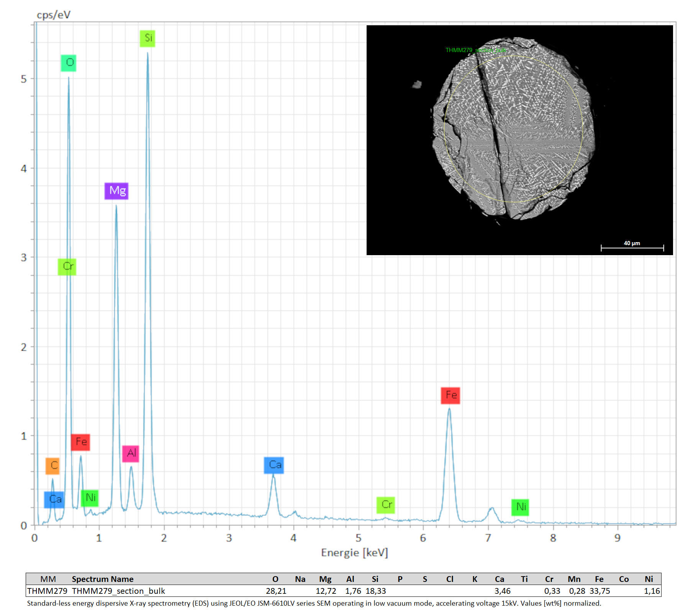This screenshot has height=616, width=688.
Task: Click the green THMM279 annotation in SEM image
Action: click(x=476, y=50)
